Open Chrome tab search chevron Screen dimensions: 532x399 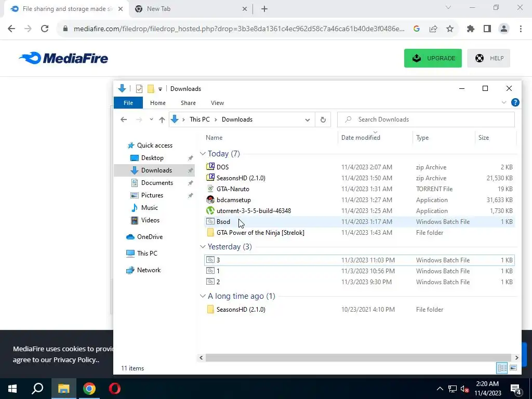[x=448, y=7]
